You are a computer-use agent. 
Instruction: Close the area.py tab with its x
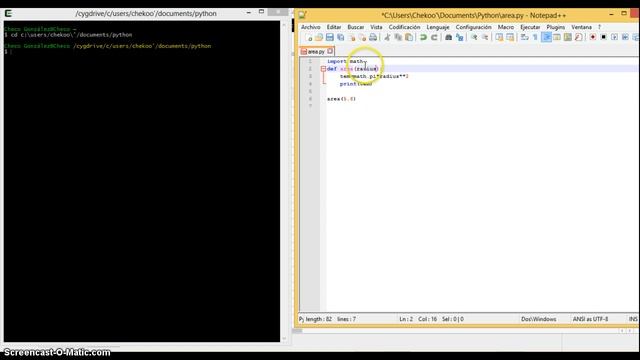tap(330, 51)
